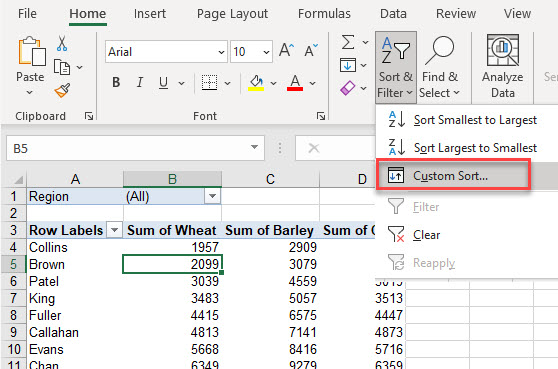558x369 pixels.
Task: Open Clipboard pane dialog launcher
Action: point(89,116)
